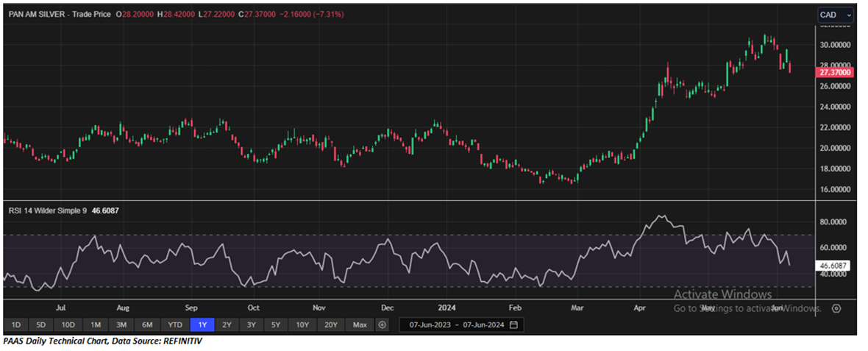The width and height of the screenshot is (868, 351).
Task: Click the target icon beside Max button
Action: (x=382, y=325)
